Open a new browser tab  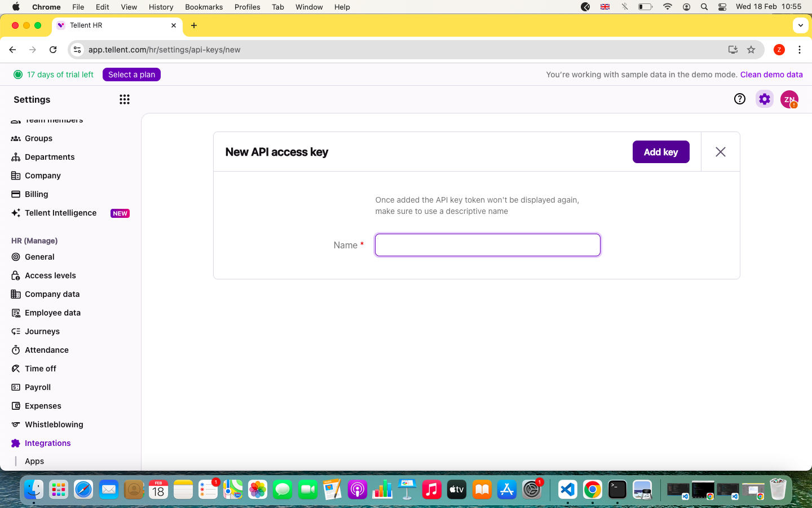194,25
